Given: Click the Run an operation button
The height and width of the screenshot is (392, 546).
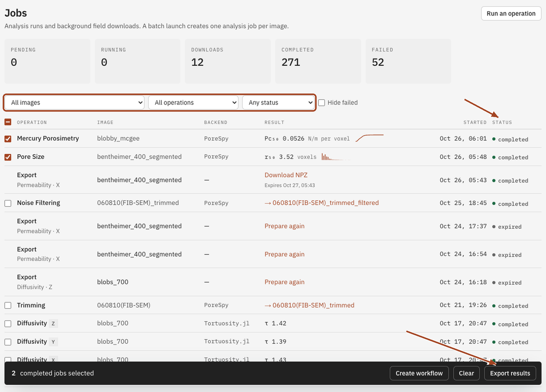Looking at the screenshot, I should coord(511,13).
